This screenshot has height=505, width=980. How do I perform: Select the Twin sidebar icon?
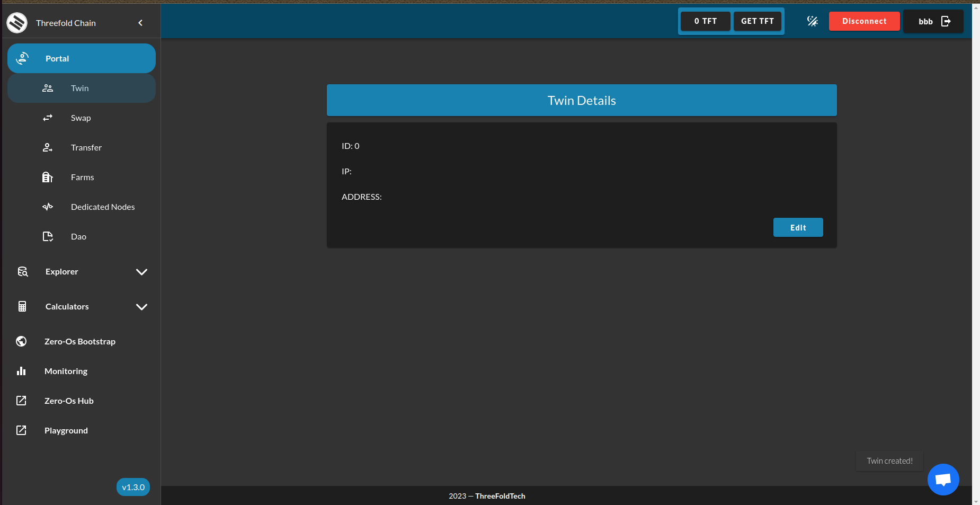pyautogui.click(x=48, y=88)
